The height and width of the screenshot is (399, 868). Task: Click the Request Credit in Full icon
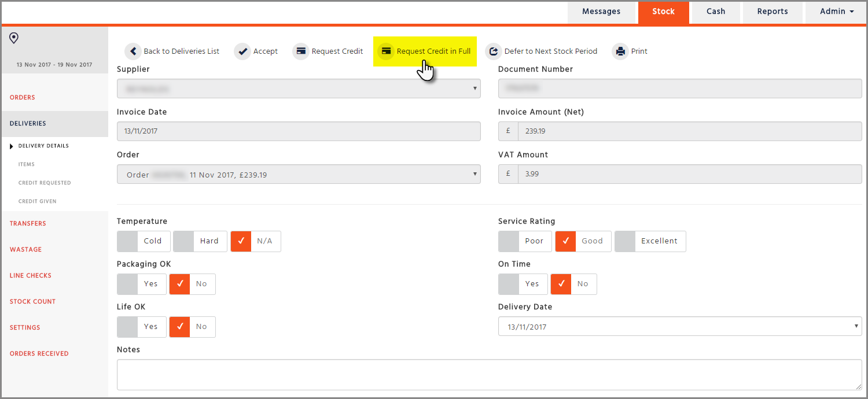click(x=386, y=51)
